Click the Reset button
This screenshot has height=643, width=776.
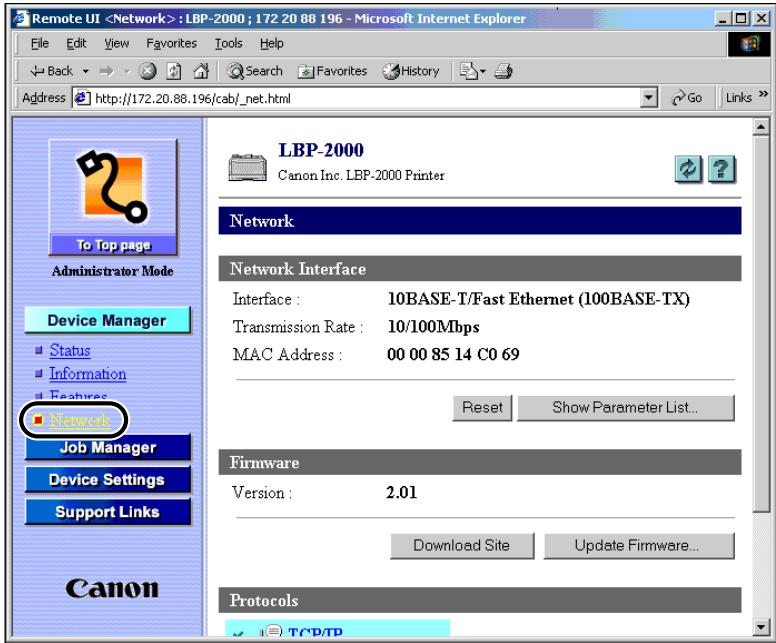click(x=482, y=407)
